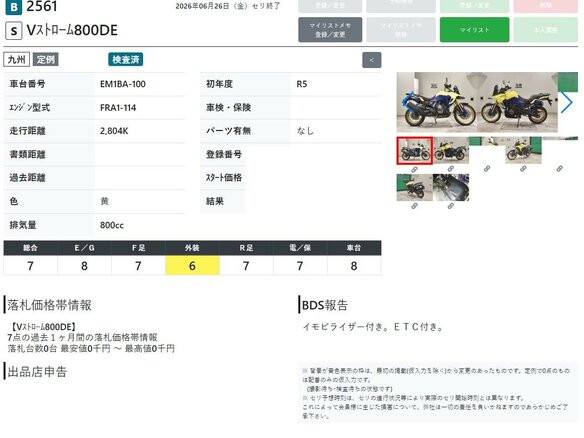Image resolution: width=584 pixels, height=438 pixels.
Task: Click F足 score column header
Action: click(x=139, y=248)
